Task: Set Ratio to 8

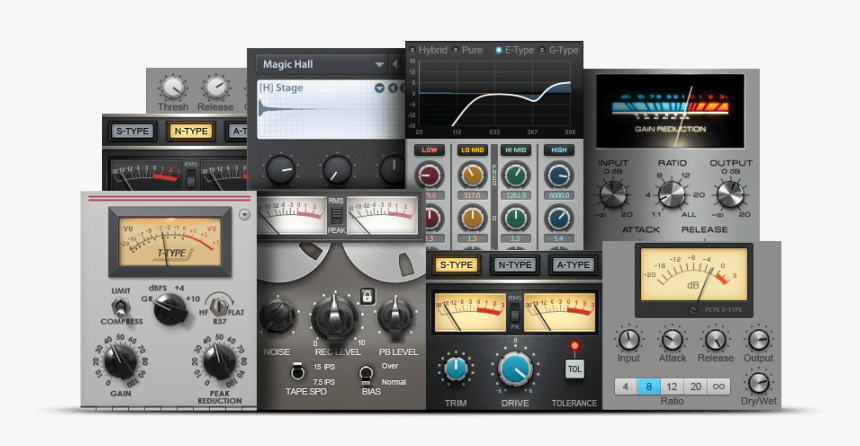Action: pyautogui.click(x=649, y=387)
